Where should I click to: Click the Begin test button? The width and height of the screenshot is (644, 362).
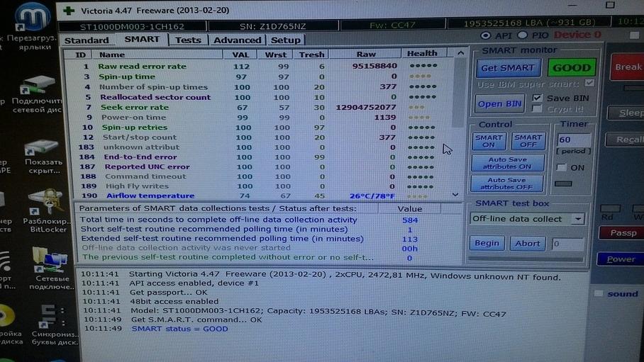[x=487, y=243]
